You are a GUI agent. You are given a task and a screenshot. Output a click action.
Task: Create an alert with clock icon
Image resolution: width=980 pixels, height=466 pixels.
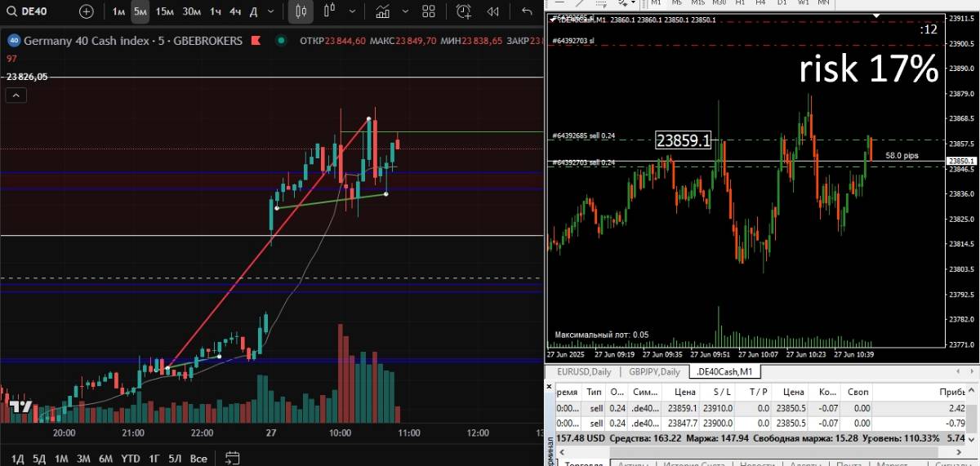[464, 11]
